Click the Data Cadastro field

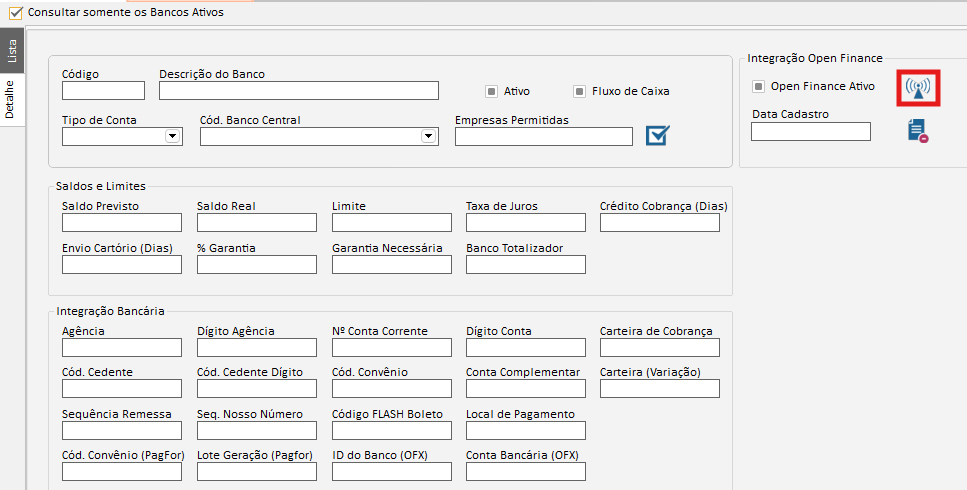(x=810, y=131)
